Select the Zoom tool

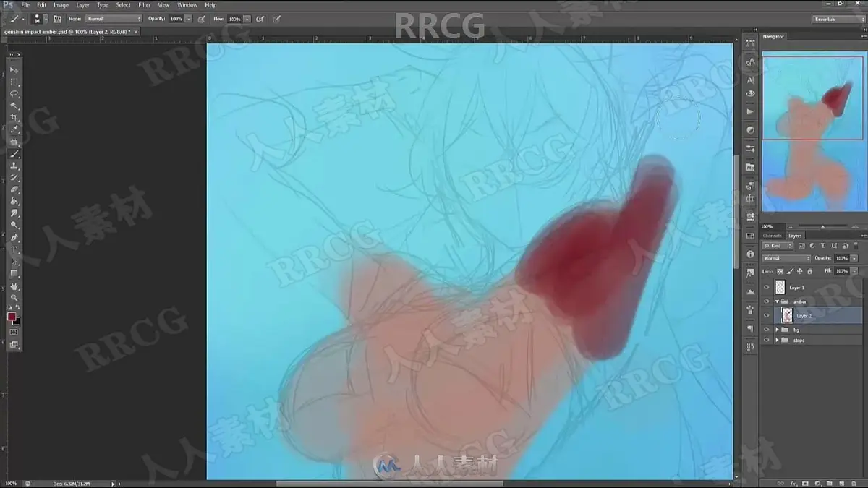click(14, 298)
